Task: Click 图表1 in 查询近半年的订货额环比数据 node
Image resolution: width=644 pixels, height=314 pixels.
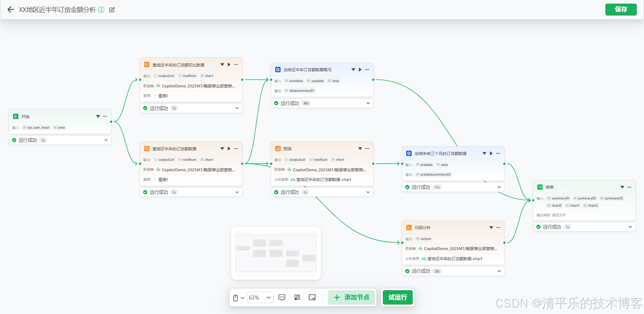Action: coord(161,96)
